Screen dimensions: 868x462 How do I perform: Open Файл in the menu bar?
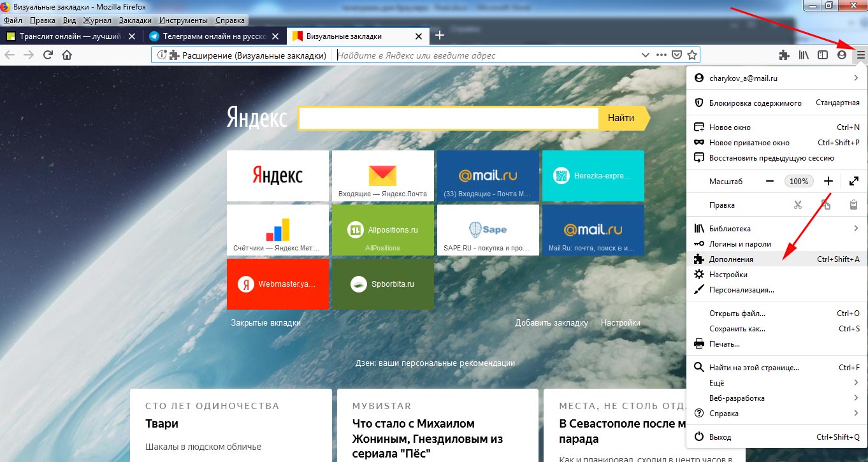point(13,20)
